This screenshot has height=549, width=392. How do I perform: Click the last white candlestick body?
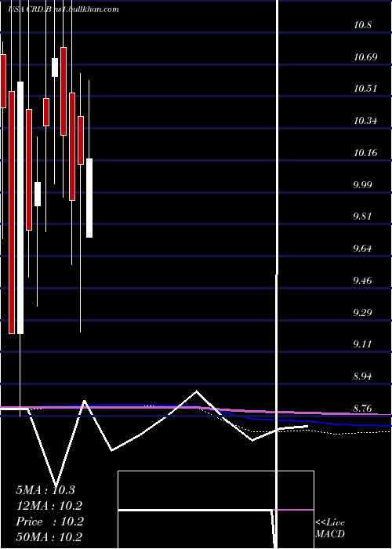pyautogui.click(x=89, y=198)
